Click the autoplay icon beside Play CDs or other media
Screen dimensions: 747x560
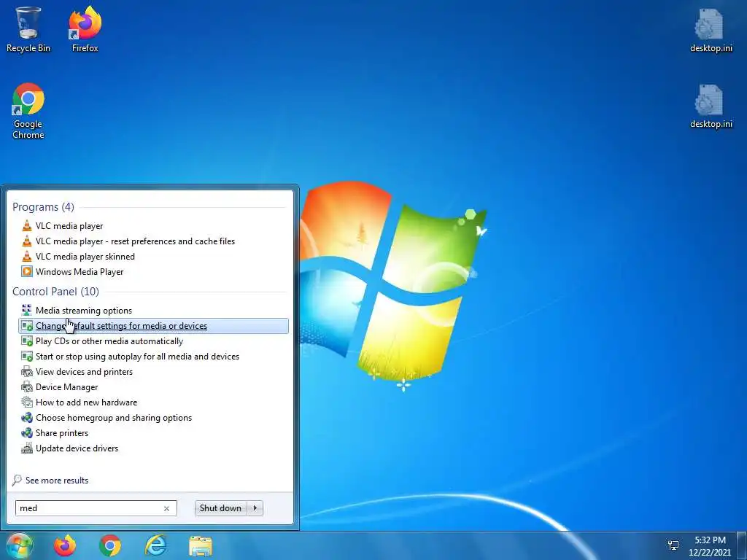click(x=27, y=341)
